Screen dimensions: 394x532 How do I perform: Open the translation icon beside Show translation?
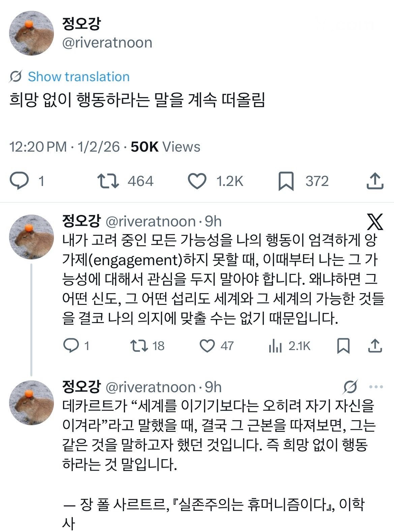tap(16, 77)
